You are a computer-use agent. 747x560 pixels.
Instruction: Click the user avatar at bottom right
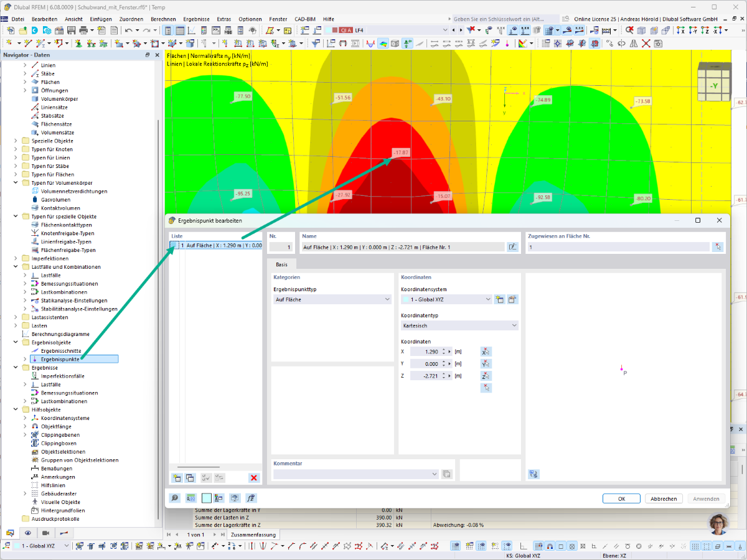(719, 525)
